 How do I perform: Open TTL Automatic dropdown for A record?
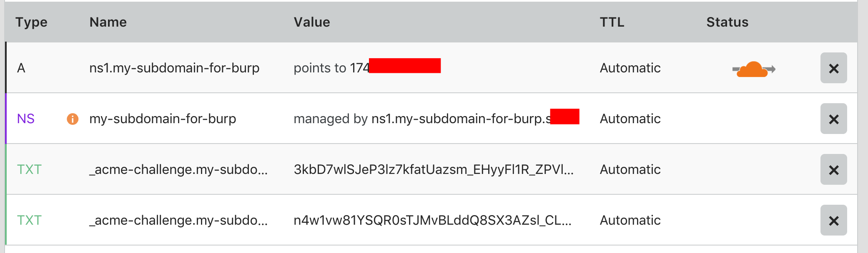tap(630, 68)
